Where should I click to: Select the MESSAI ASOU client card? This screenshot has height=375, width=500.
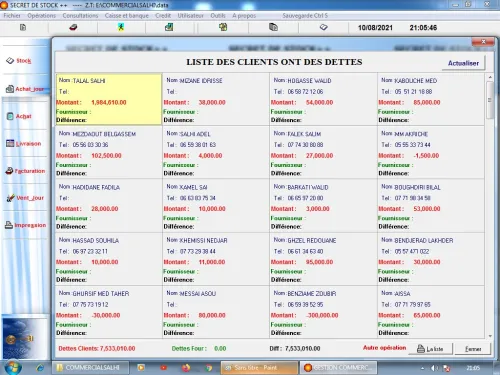click(216, 312)
